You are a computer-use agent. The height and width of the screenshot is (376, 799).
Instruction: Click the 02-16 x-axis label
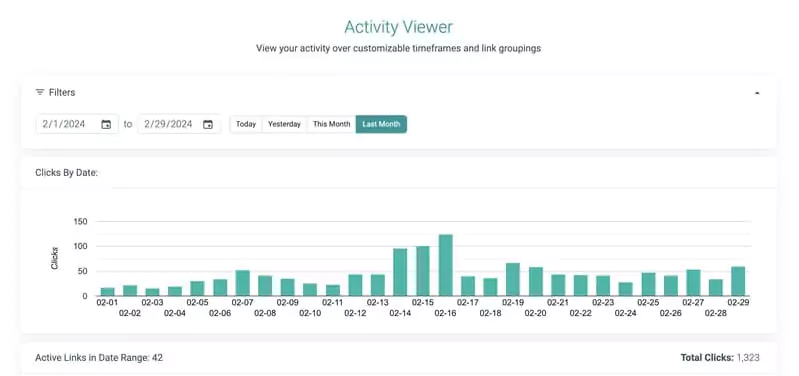click(445, 313)
